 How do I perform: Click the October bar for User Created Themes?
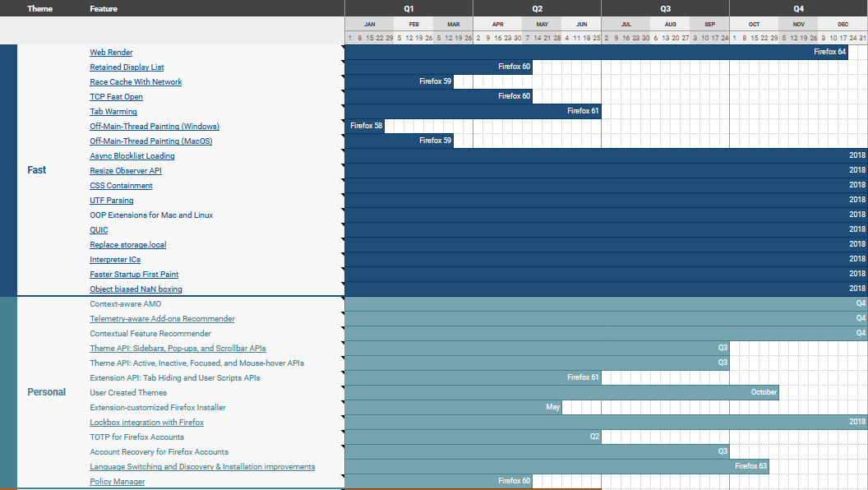[561, 392]
